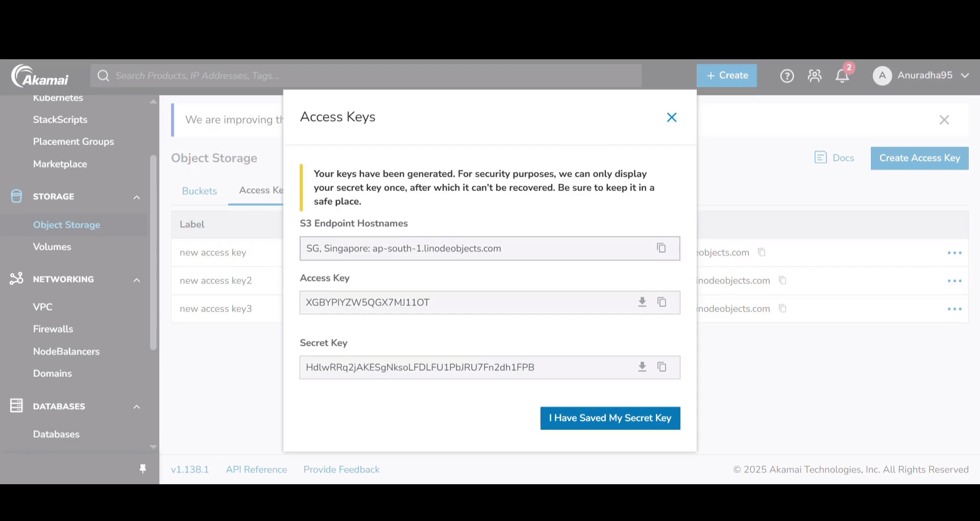Screen dimensions: 980x521
Task: Open Firewalls in the sidebar
Action: click(53, 329)
